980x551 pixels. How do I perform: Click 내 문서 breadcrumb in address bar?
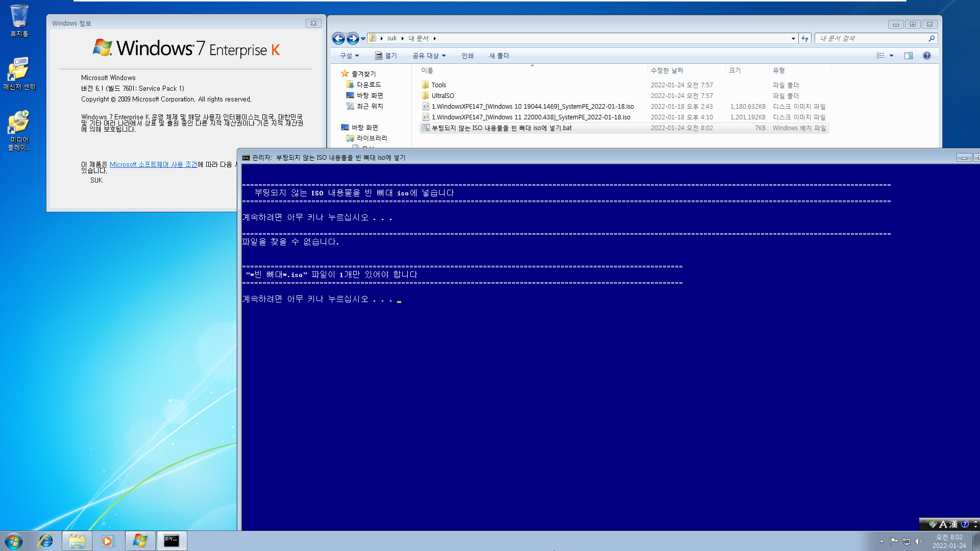click(418, 38)
